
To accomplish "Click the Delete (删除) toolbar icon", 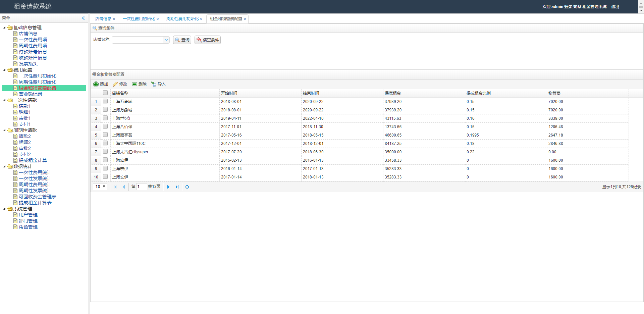I will 135,84.
